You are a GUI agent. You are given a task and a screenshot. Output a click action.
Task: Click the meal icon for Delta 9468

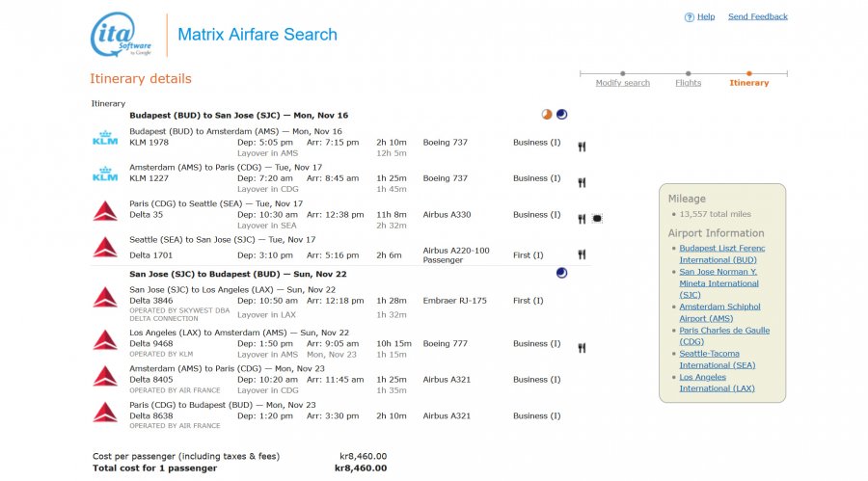[583, 348]
